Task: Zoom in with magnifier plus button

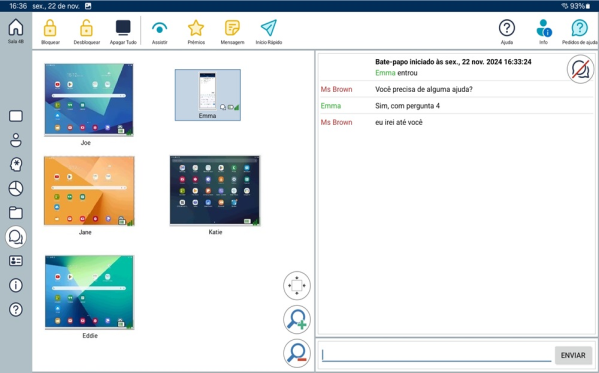Action: [x=297, y=319]
